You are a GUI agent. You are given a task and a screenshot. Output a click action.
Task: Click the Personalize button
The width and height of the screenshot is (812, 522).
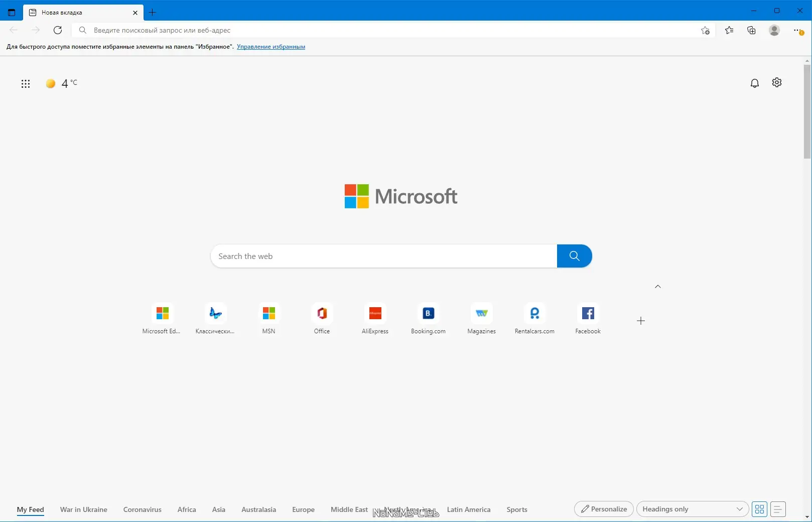click(x=604, y=509)
